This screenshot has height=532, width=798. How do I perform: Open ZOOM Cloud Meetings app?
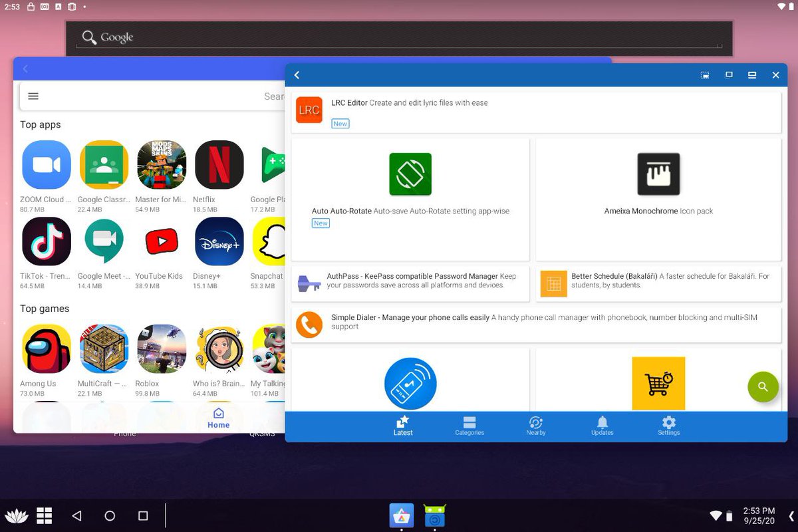coord(46,176)
